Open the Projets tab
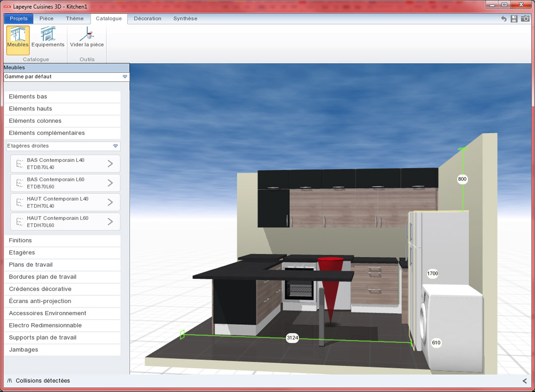 [18, 18]
